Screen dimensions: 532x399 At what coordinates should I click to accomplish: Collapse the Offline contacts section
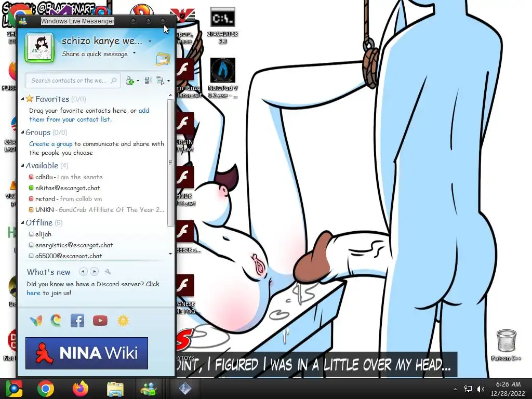[22, 223]
